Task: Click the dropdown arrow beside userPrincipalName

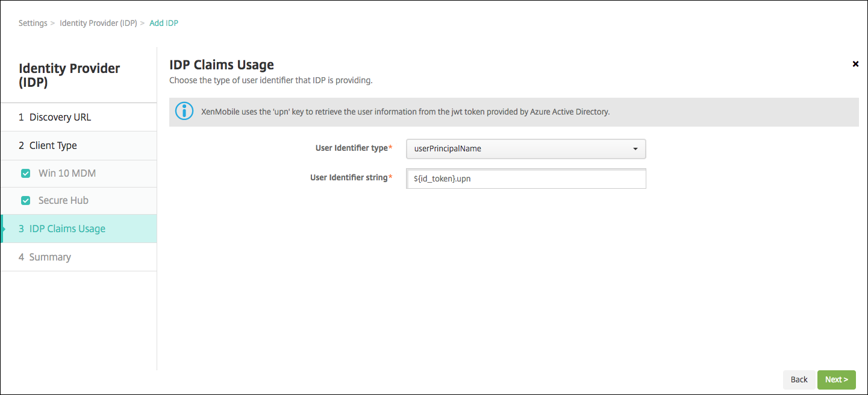Action: click(x=635, y=149)
